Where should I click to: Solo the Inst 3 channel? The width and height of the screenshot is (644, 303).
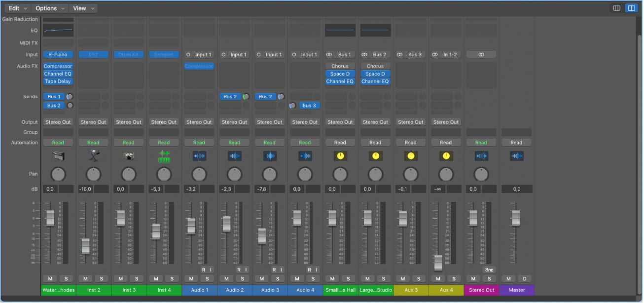point(137,278)
